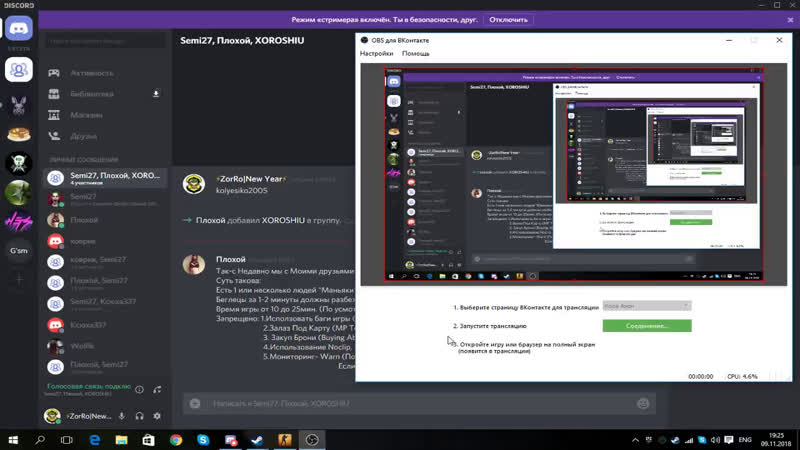Image resolution: width=800 pixels, height=450 pixels.
Task: Open Discord user settings gear
Action: [157, 416]
